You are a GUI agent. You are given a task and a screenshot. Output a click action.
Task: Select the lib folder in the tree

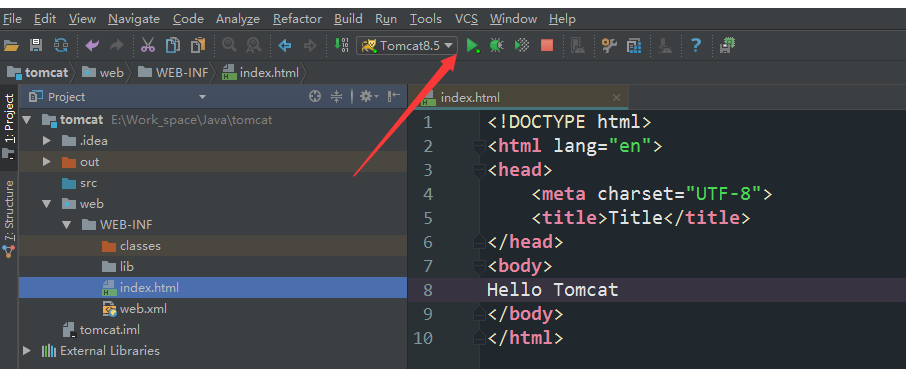(118, 266)
